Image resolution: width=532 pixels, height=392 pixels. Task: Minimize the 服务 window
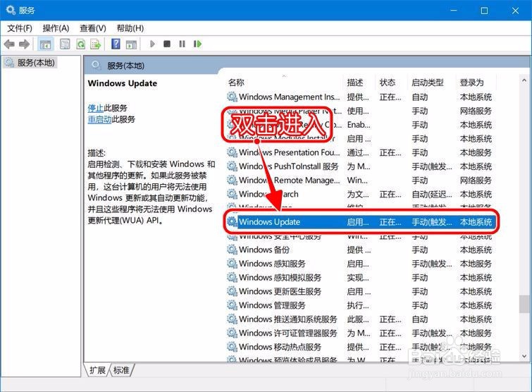453,11
